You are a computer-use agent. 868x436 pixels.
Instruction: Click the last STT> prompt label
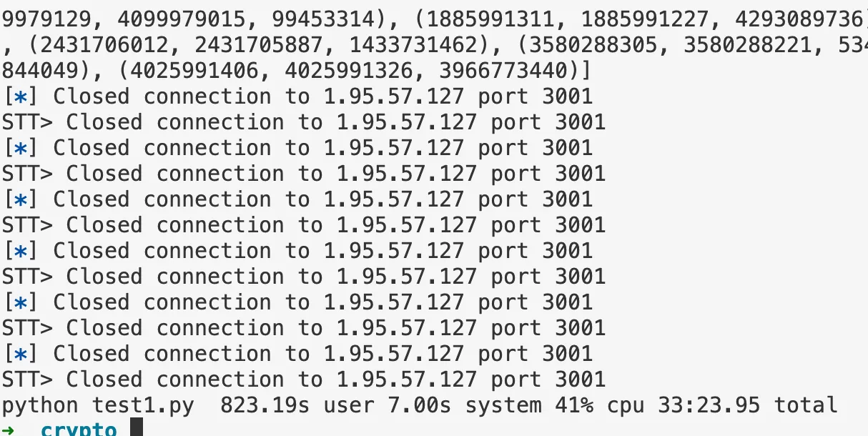[27, 380]
